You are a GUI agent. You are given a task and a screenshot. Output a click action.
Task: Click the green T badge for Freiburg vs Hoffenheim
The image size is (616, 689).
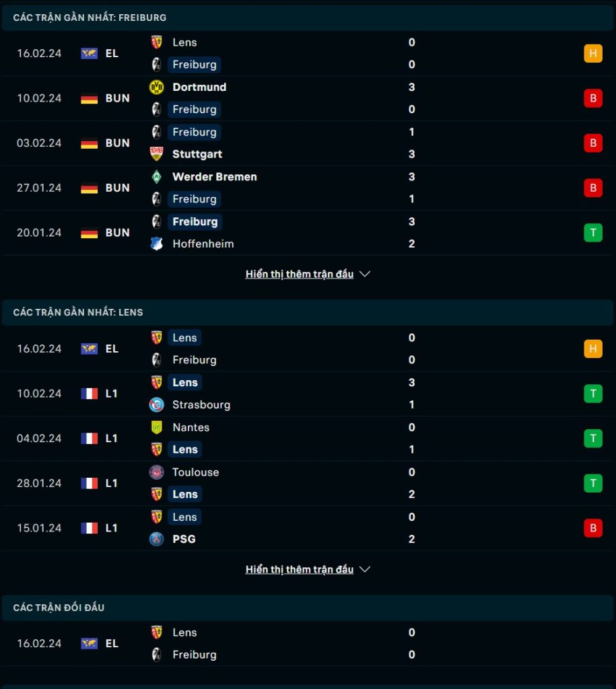coord(592,232)
